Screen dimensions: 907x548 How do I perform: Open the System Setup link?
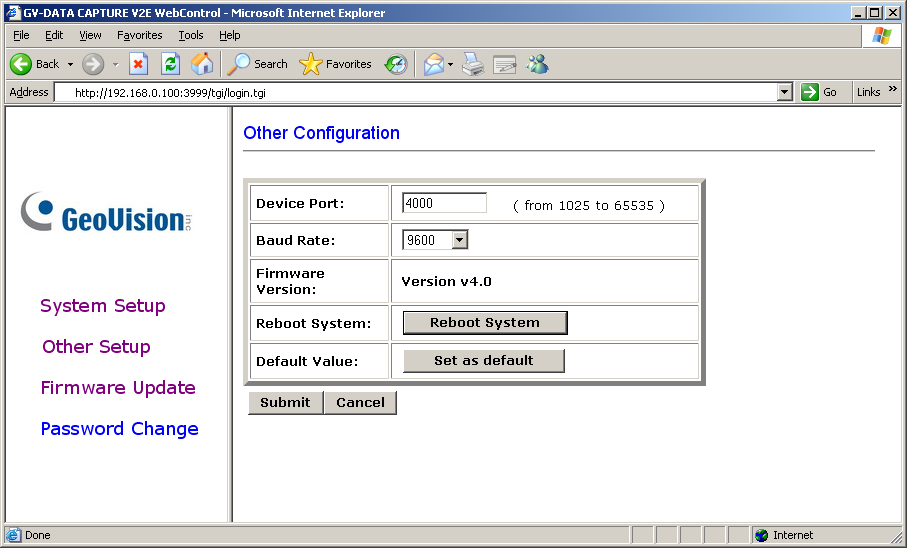point(103,306)
